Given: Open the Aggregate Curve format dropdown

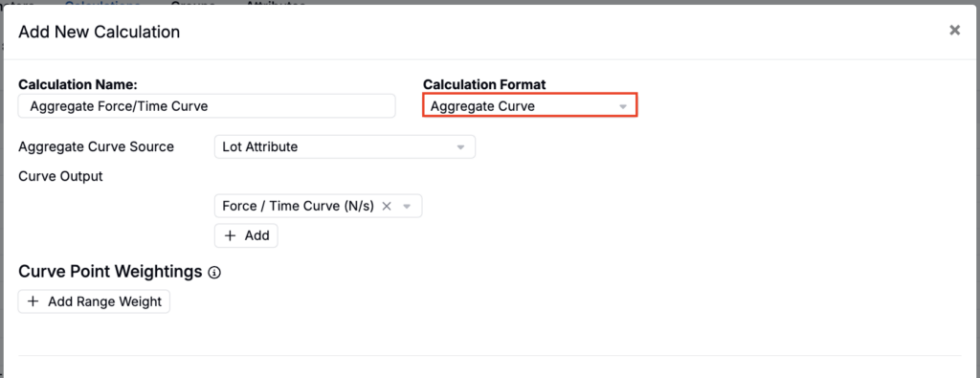Looking at the screenshot, I should (530, 105).
